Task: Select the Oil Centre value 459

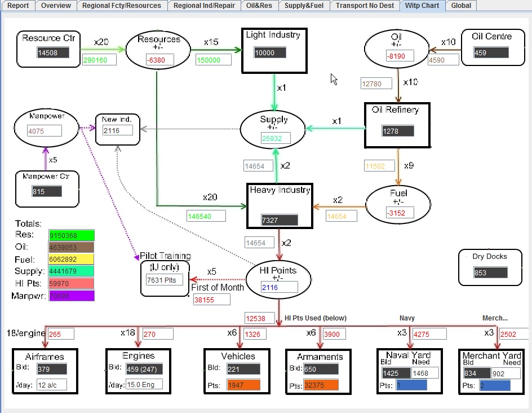Action: click(x=491, y=52)
